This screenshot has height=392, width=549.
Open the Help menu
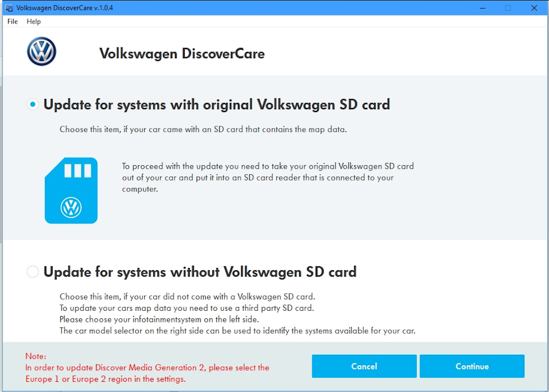34,21
